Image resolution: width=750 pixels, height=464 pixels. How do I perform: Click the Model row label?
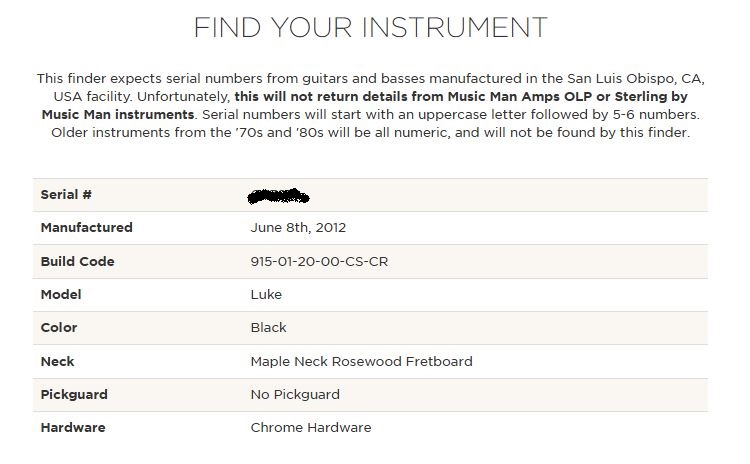[61, 295]
